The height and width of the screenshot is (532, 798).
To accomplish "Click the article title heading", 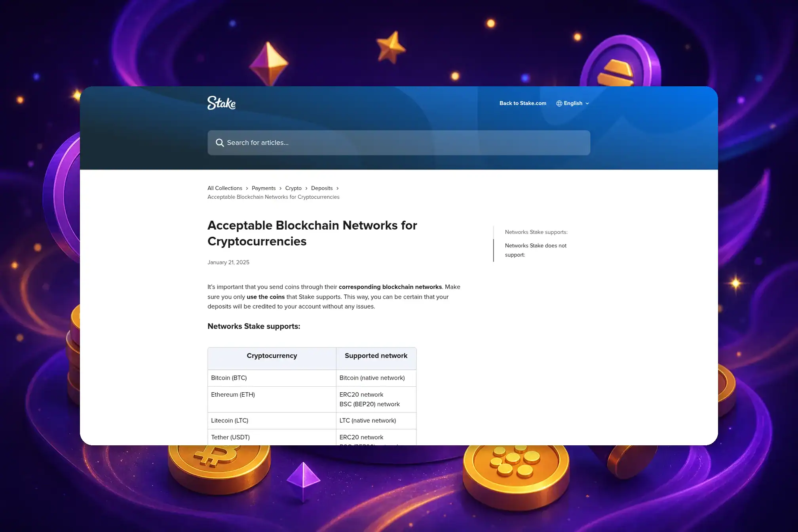I will [x=312, y=233].
